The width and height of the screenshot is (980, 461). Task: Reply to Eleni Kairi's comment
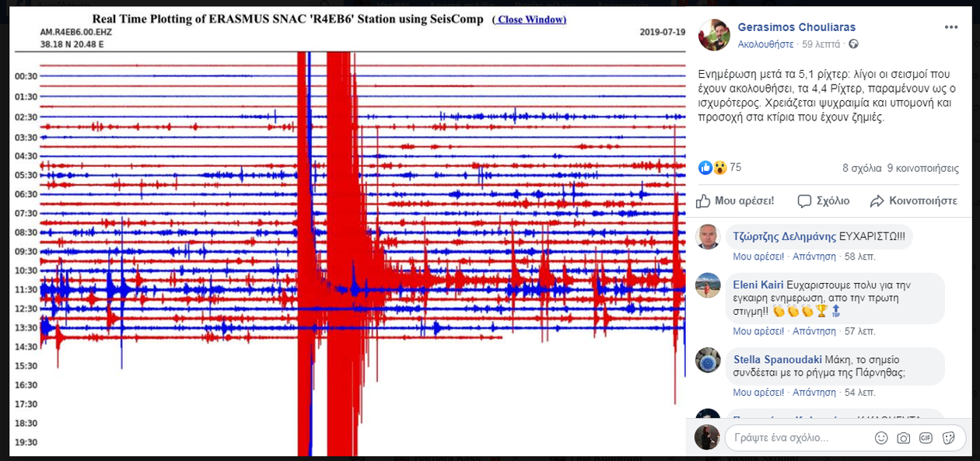pos(814,331)
